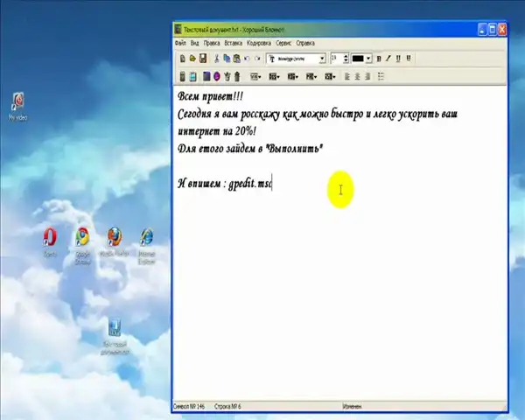The height and width of the screenshot is (420, 525).
Task: Align text left
Action: tap(346, 76)
